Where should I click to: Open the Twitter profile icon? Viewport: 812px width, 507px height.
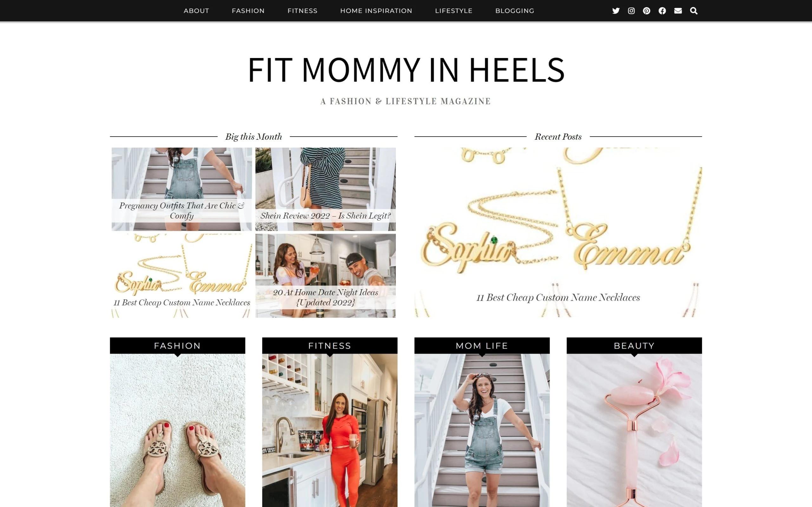(x=616, y=11)
